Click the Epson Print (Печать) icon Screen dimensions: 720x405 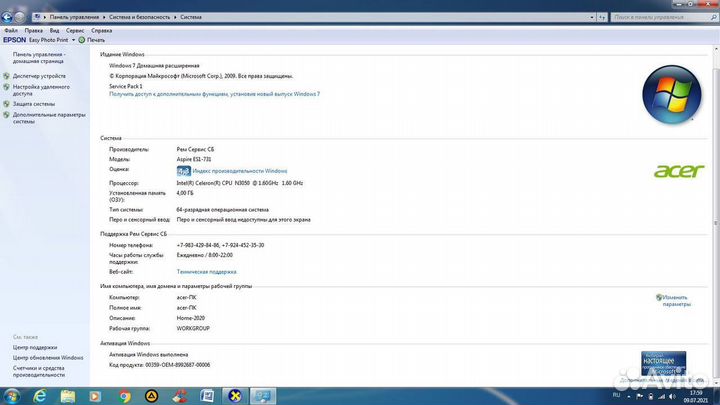click(x=83, y=40)
